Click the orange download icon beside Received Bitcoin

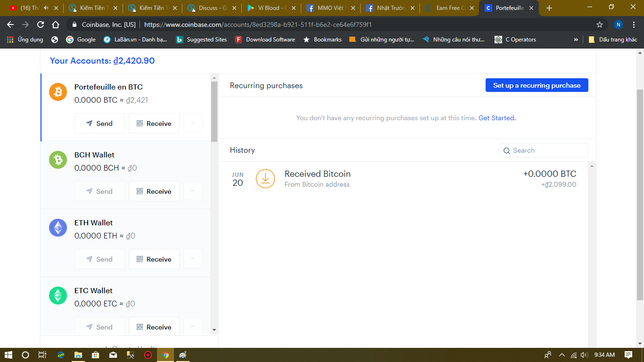coord(265,179)
